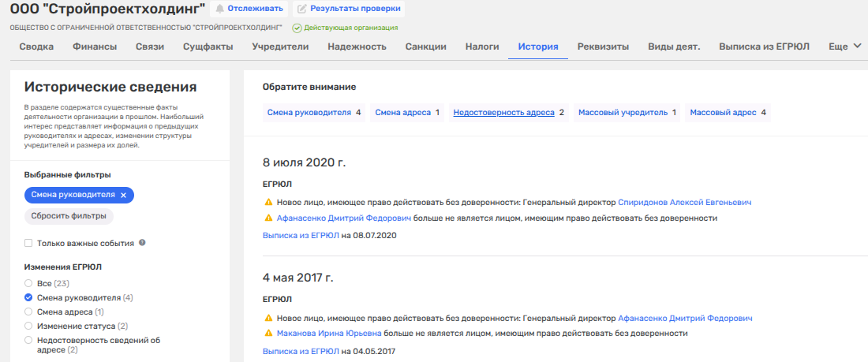Image resolution: width=868 pixels, height=362 pixels.
Task: Click warning icon next to Спиридонов entry
Action: (268, 203)
